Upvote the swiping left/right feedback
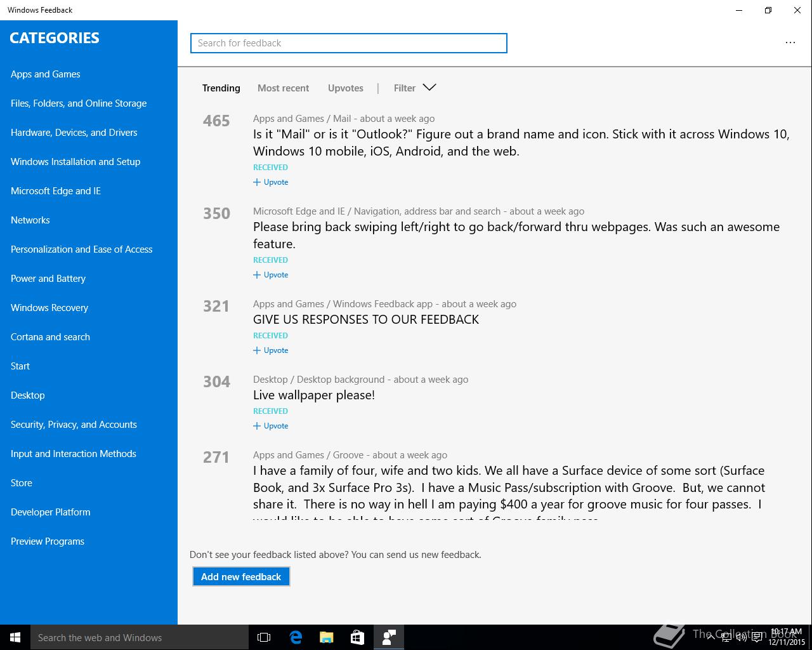812x650 pixels. pyautogui.click(x=271, y=275)
